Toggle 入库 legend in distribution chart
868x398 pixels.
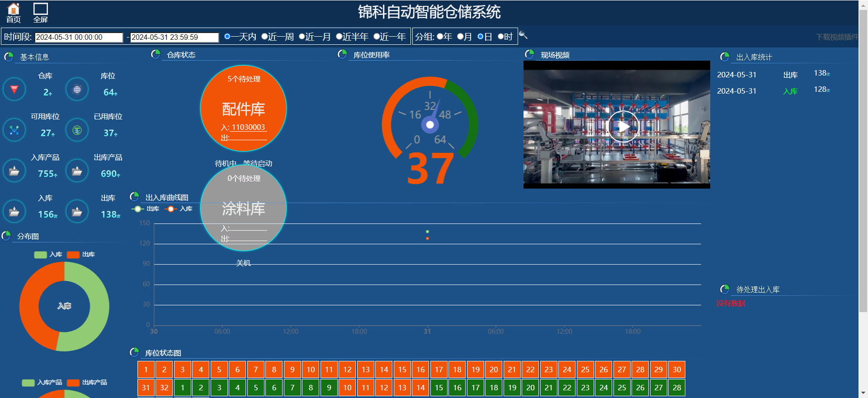[x=48, y=255]
